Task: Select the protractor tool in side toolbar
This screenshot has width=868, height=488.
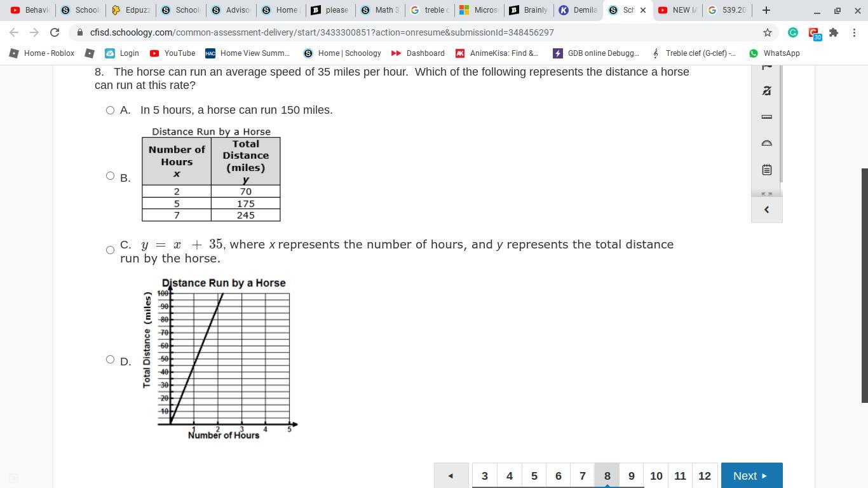Action: 766,143
